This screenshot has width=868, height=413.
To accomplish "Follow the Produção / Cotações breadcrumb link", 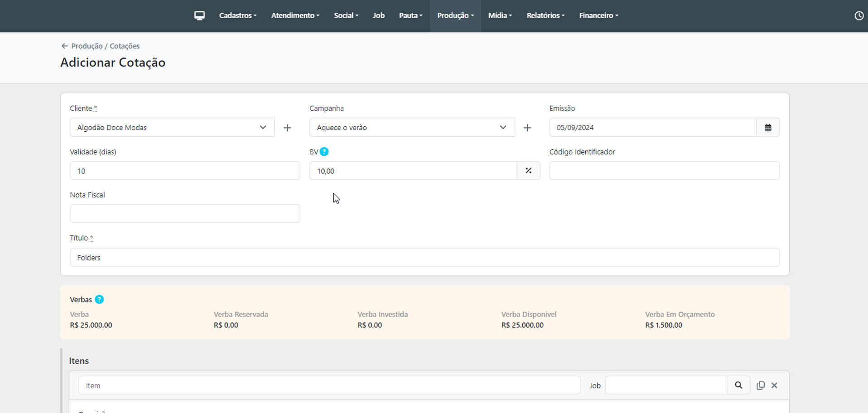I will (x=105, y=46).
